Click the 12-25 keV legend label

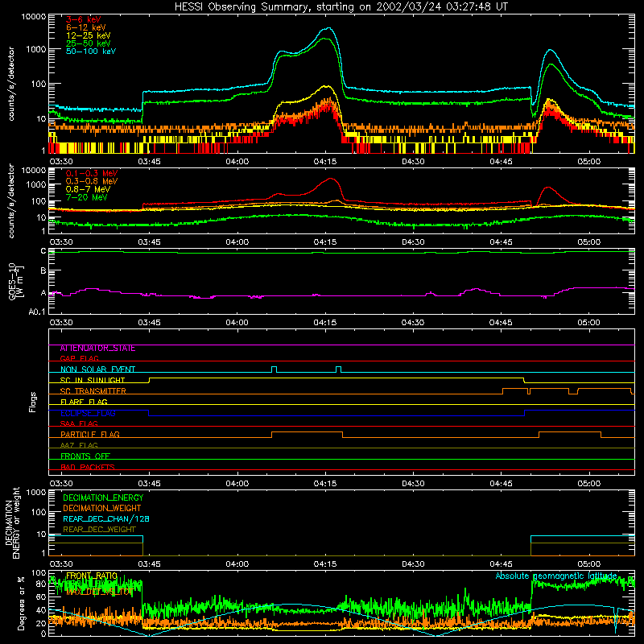coord(89,35)
